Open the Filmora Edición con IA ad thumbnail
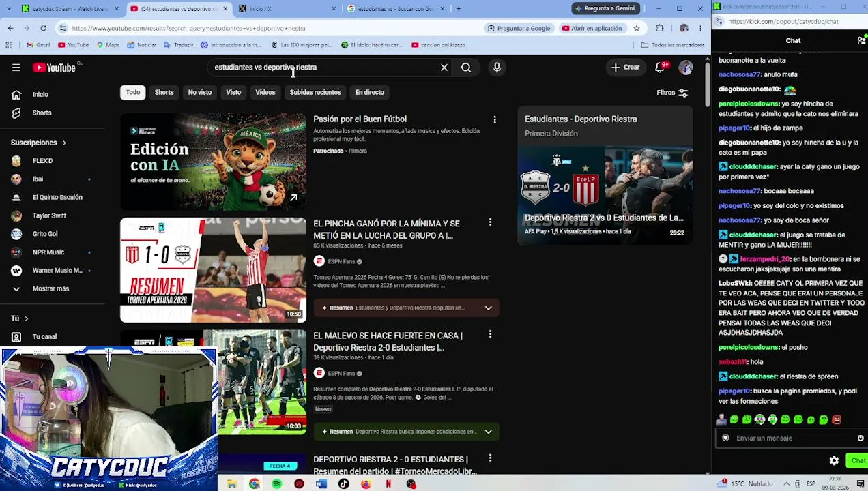The width and height of the screenshot is (868, 491). [x=214, y=162]
